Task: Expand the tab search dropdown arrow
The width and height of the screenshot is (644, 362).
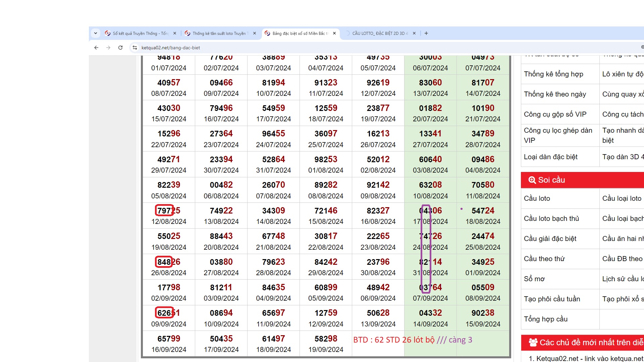Action: tap(96, 33)
